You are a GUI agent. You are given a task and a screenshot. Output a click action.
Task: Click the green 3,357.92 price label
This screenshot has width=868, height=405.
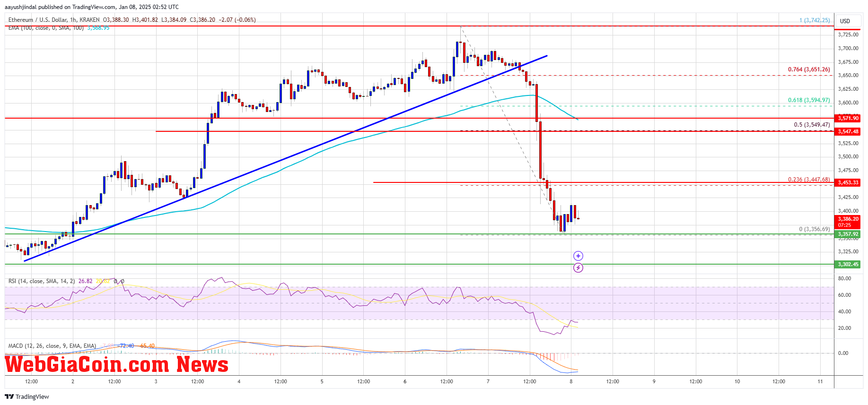(x=848, y=234)
